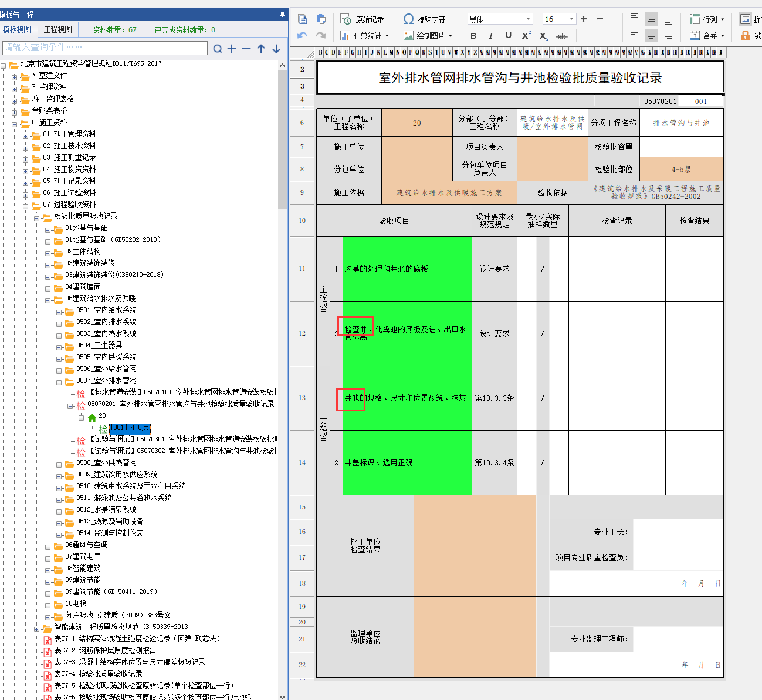Switch to 工程视图 tab
This screenshot has height=700, width=762.
coord(58,29)
